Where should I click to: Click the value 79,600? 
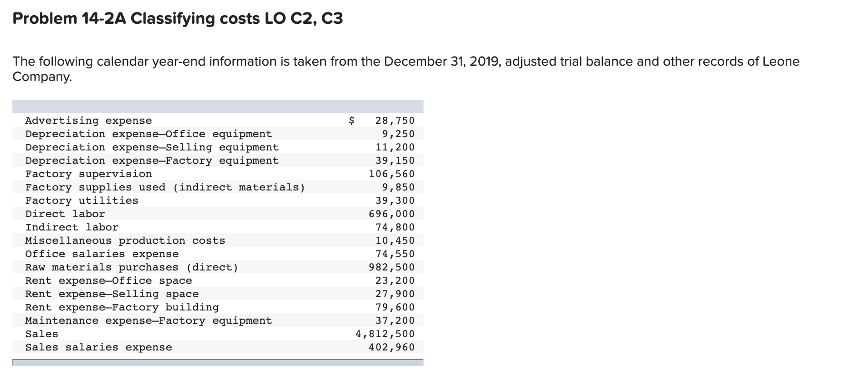(395, 308)
